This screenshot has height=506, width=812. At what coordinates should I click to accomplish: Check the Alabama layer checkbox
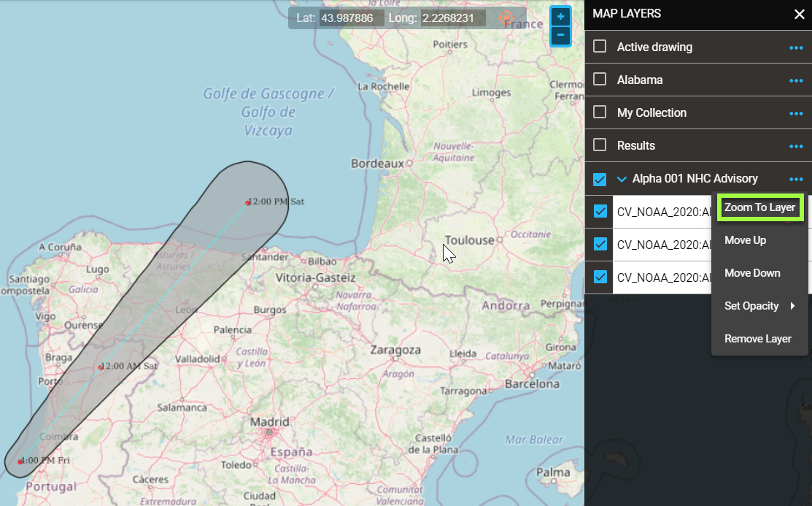(600, 80)
